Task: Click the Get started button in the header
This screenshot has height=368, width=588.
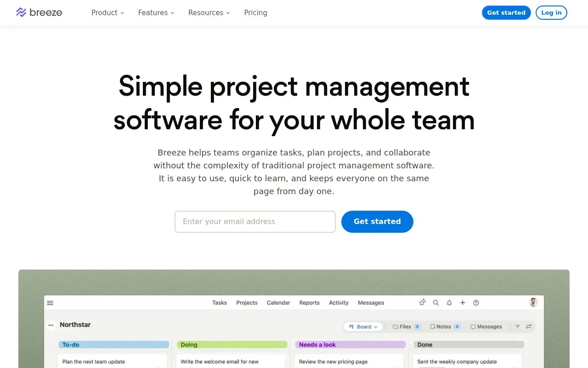Action: [506, 12]
